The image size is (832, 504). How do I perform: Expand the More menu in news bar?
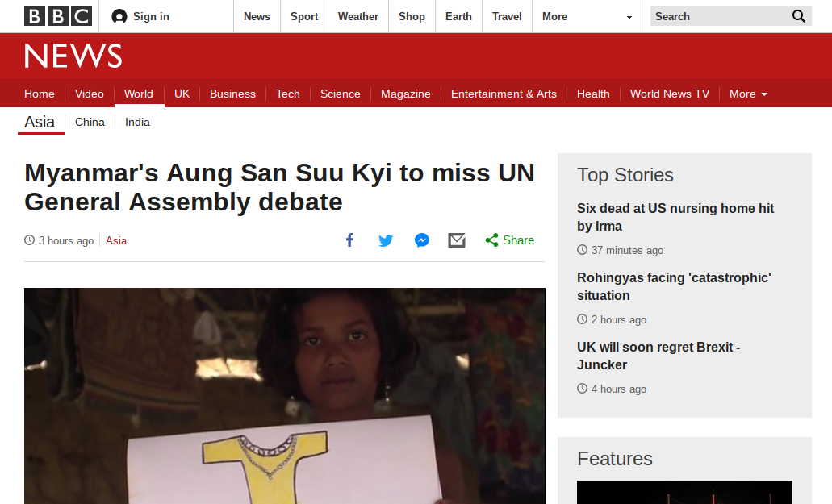click(748, 94)
